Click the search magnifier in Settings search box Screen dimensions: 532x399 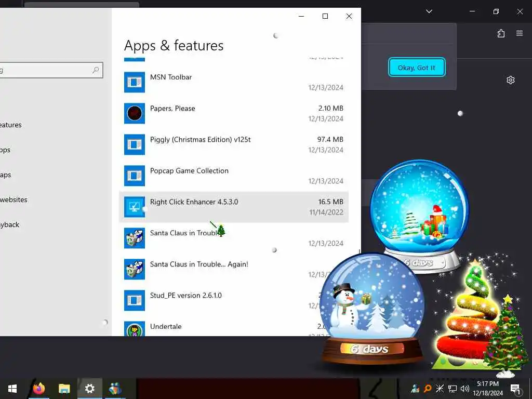point(96,70)
